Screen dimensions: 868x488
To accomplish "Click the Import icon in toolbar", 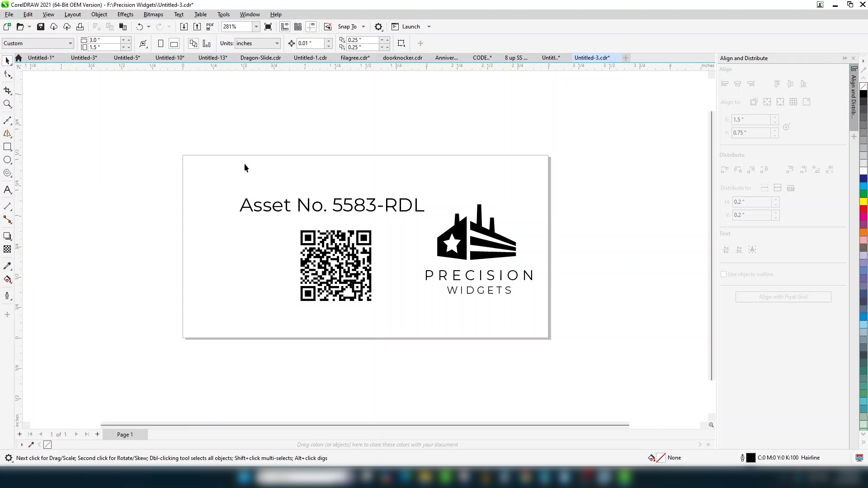I will click(x=184, y=27).
